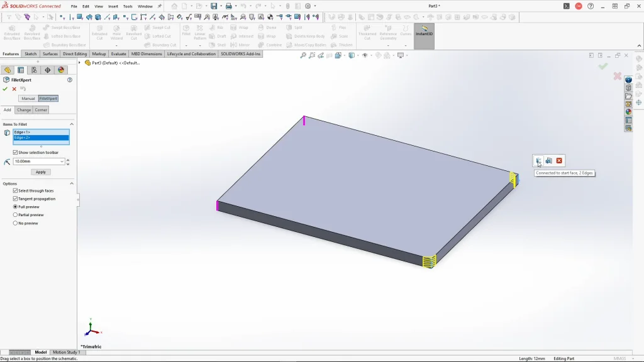
Task: Collapse the Items To Fillet section
Action: pyautogui.click(x=72, y=124)
